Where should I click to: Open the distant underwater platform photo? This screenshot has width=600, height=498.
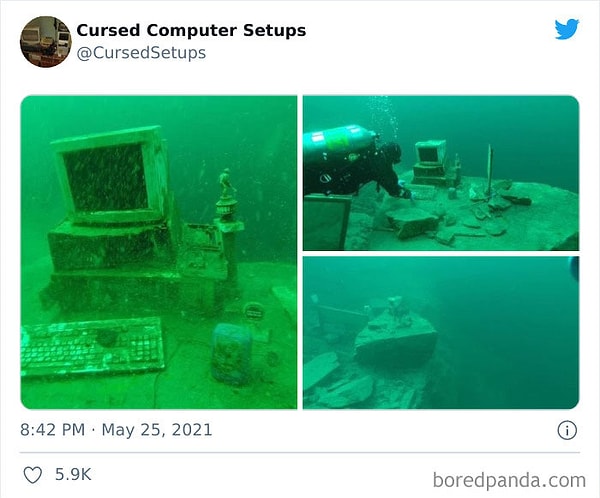(x=441, y=333)
